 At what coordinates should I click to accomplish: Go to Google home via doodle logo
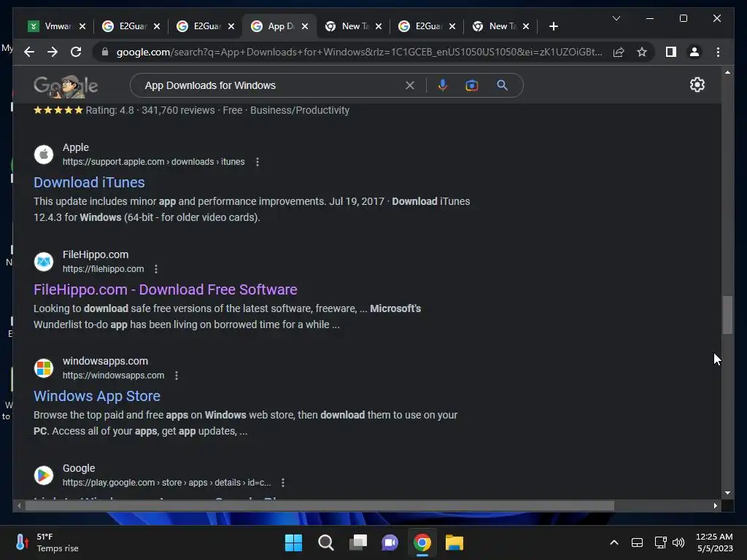click(x=66, y=86)
